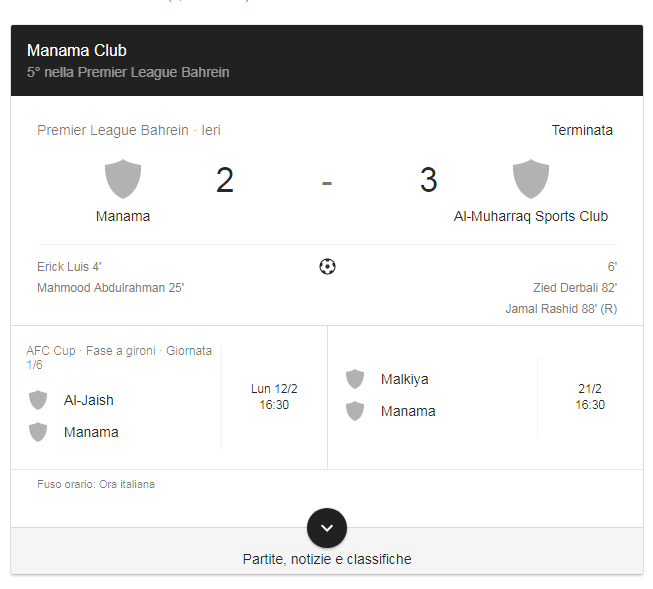Expand card with round chevron-down button

pyautogui.click(x=327, y=528)
